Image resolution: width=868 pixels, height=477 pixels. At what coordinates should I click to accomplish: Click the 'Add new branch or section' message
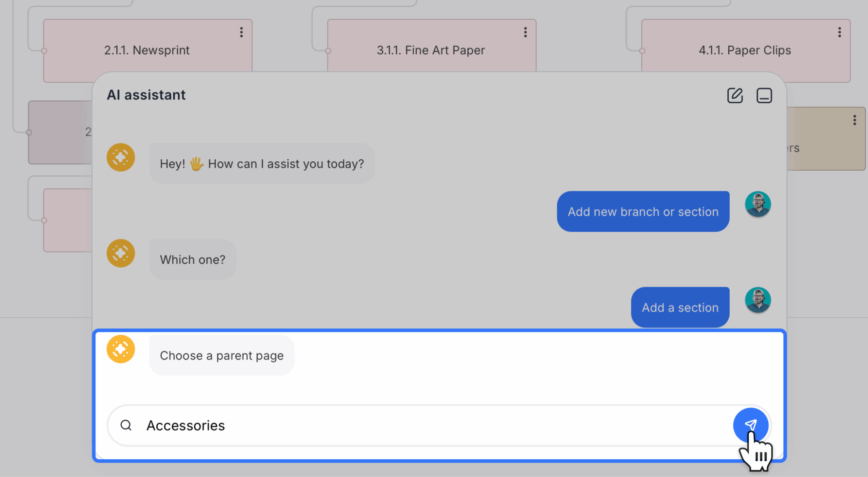click(x=643, y=212)
